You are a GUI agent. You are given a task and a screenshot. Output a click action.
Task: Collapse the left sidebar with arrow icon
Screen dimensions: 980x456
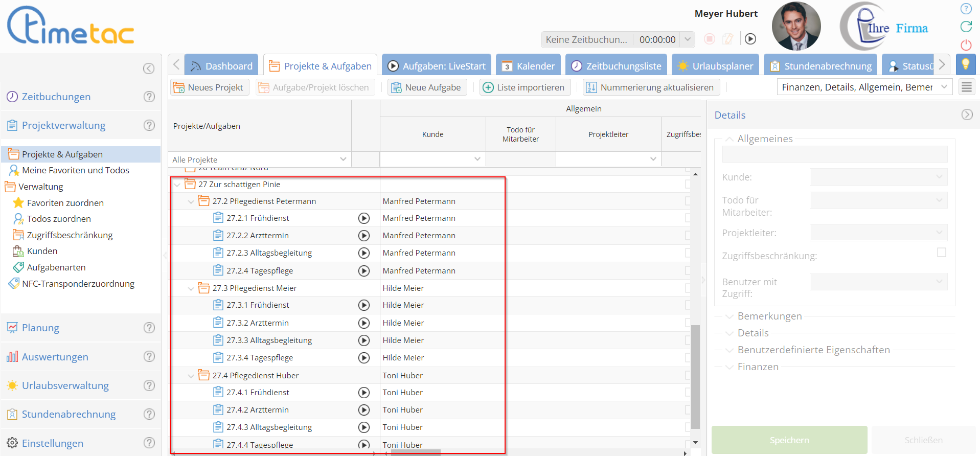click(149, 69)
